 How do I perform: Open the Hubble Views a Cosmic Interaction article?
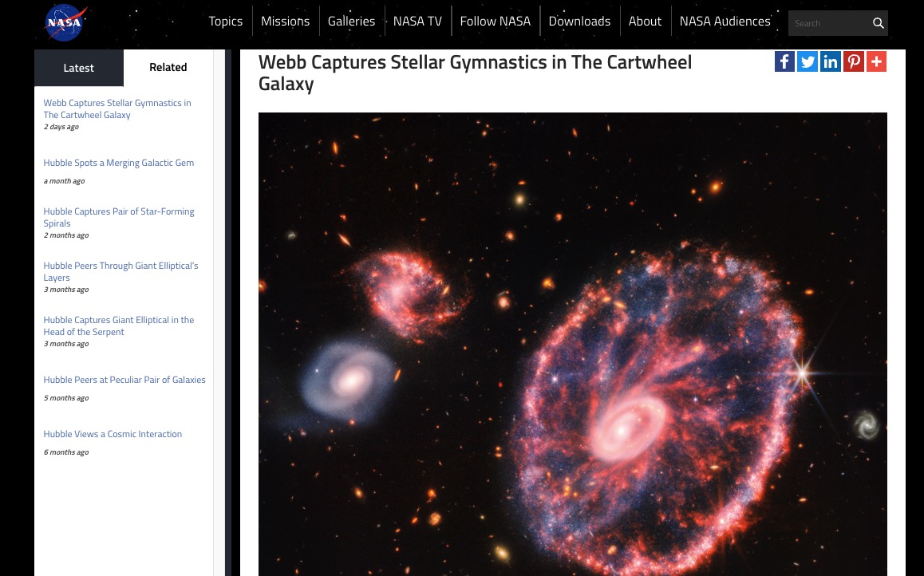(x=113, y=433)
